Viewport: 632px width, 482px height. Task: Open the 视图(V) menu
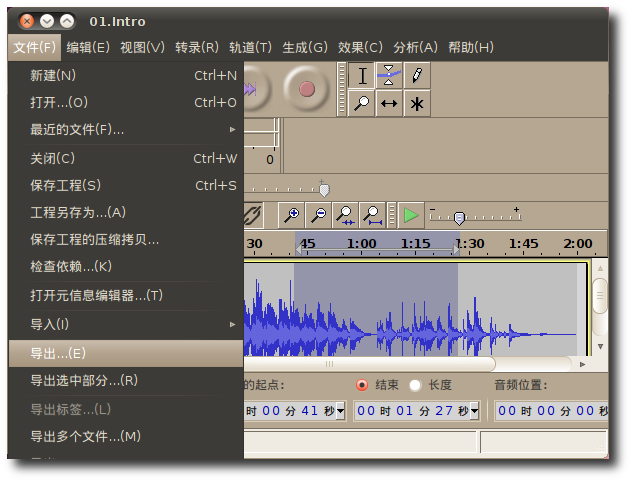pos(142,48)
